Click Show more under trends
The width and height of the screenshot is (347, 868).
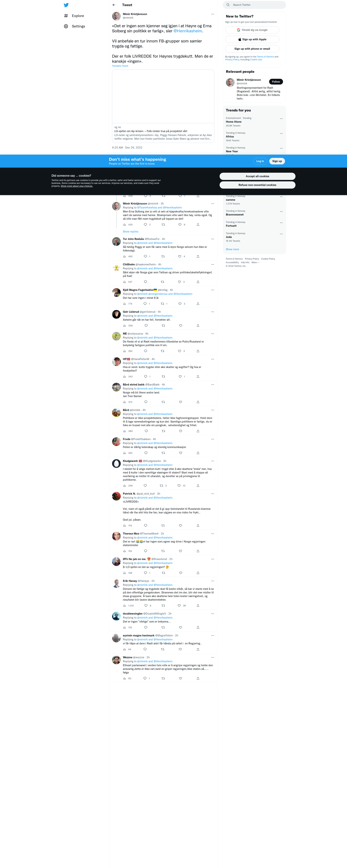(232, 249)
